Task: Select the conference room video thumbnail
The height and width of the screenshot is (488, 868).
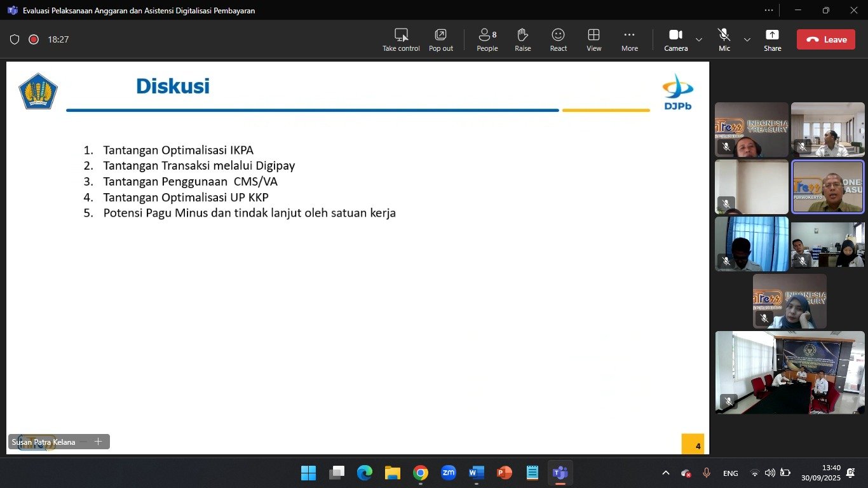Action: [790, 372]
